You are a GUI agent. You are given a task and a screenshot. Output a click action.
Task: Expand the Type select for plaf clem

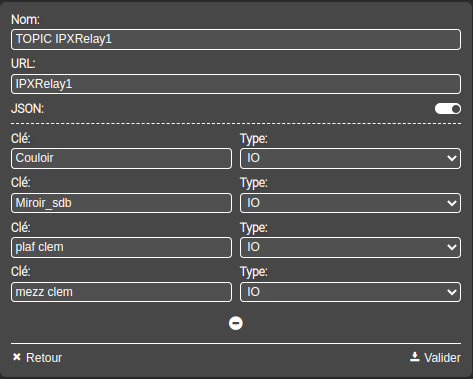350,247
